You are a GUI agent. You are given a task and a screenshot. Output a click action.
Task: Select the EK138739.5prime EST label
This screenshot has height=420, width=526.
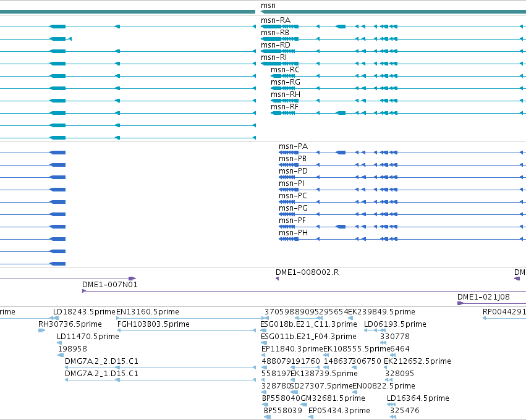tap(324, 374)
